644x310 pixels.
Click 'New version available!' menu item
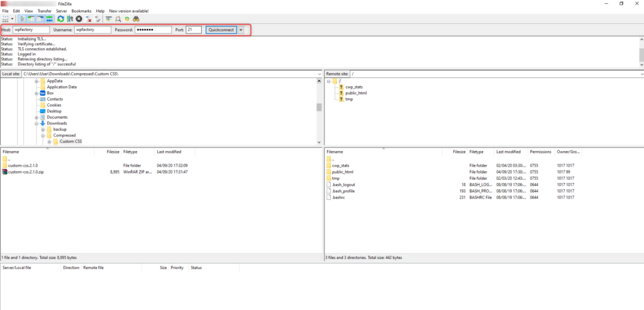129,11
